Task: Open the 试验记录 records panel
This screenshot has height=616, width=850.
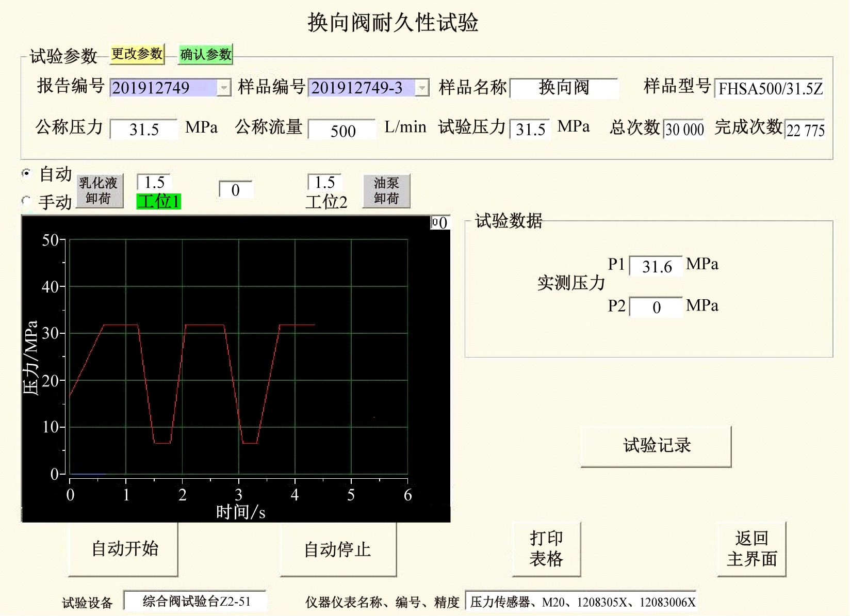Action: [x=656, y=446]
